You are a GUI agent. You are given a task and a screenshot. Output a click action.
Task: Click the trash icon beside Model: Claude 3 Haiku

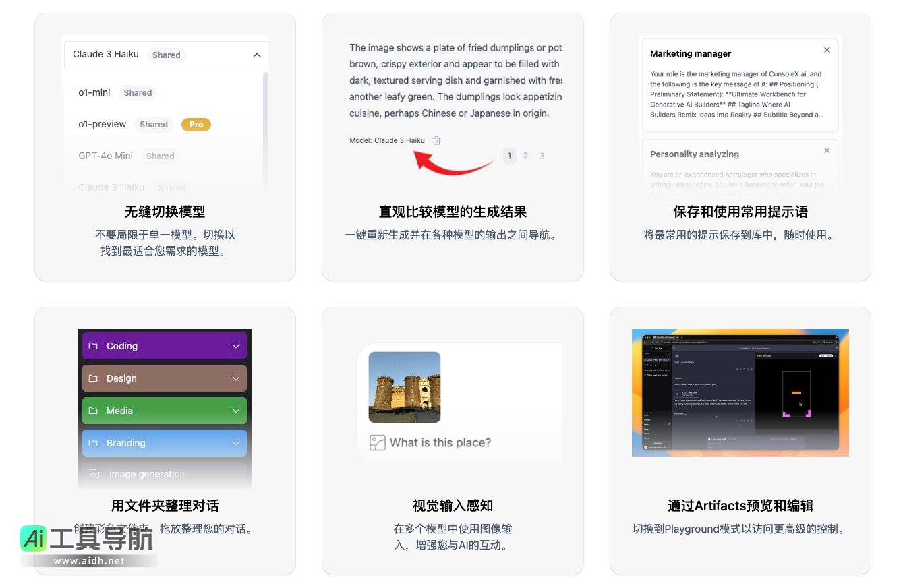pos(436,140)
